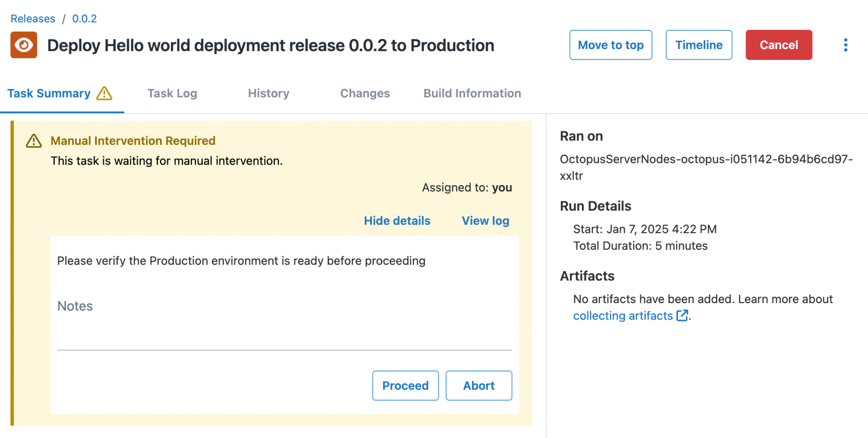868x438 pixels.
Task: Go to Releases breadcrumb
Action: point(33,19)
